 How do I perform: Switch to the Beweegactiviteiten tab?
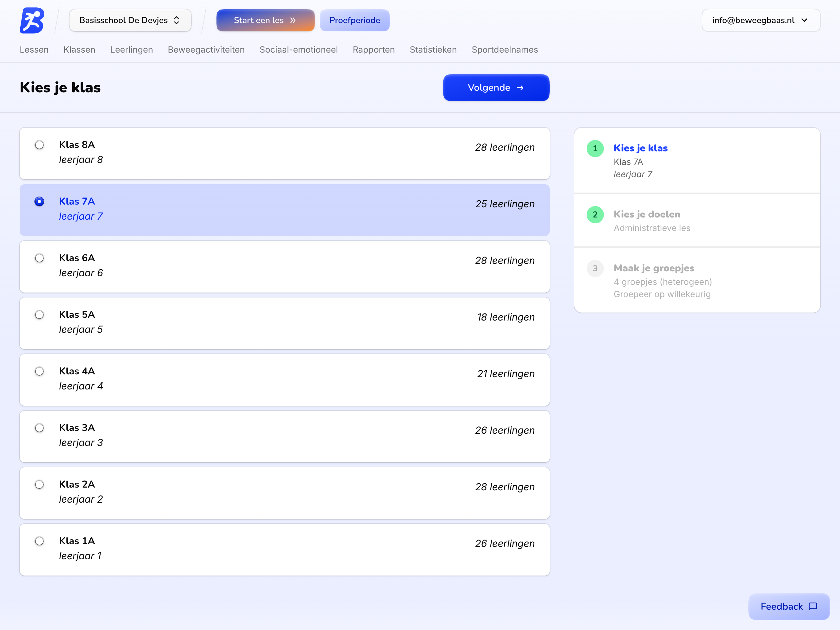click(206, 50)
